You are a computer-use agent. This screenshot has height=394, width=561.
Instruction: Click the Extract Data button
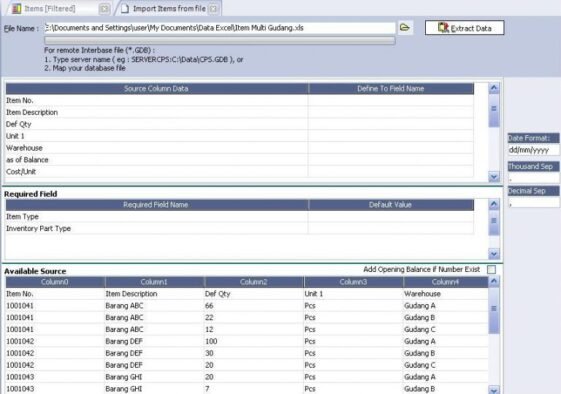click(464, 28)
